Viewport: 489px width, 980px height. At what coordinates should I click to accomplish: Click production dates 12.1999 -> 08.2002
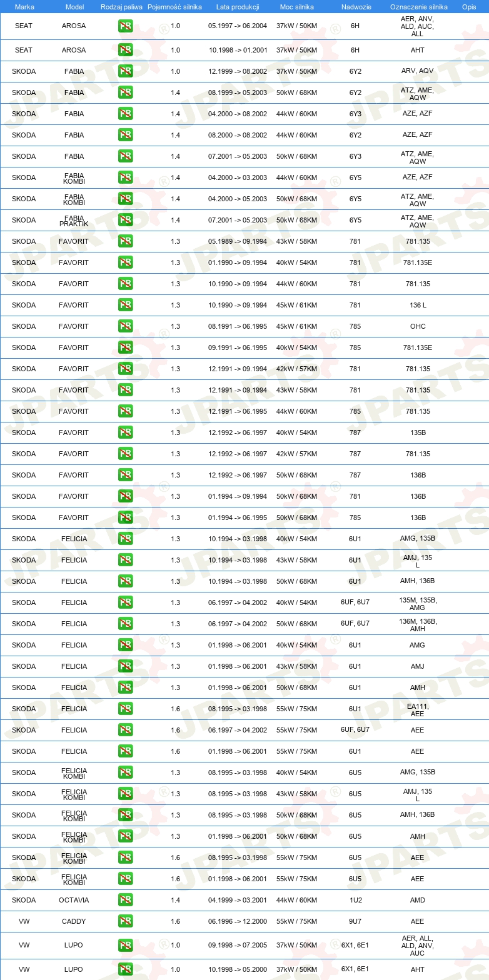point(238,71)
